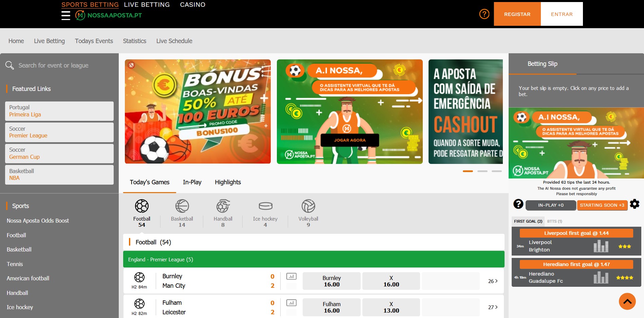Screen dimensions: 644x318
Task: Open Tennis in Sports list
Action: pos(15,264)
